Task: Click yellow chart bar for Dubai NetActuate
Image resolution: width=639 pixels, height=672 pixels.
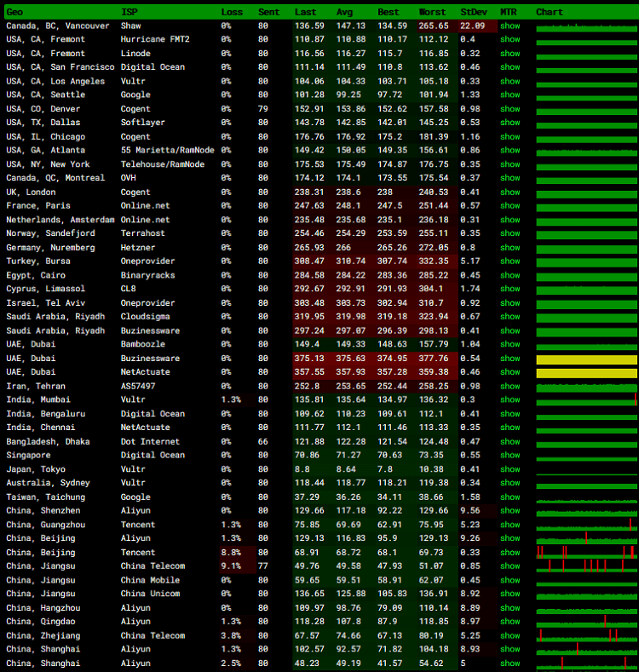Action: coord(586,373)
